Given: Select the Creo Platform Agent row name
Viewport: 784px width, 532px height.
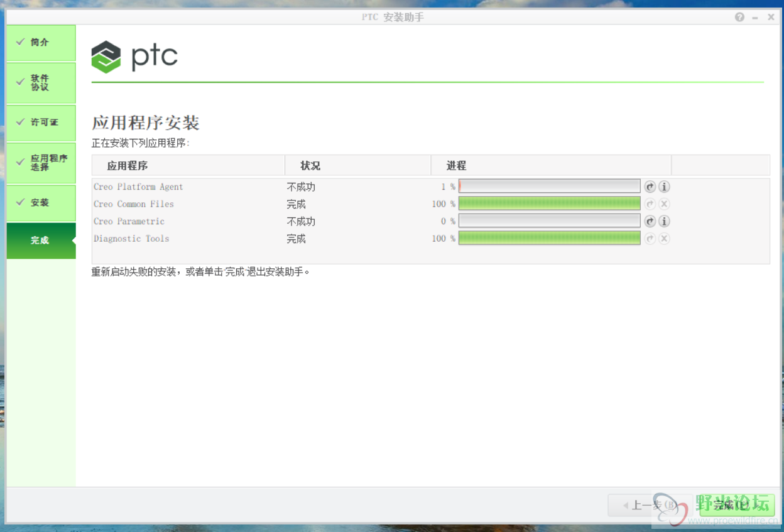Looking at the screenshot, I should point(138,187).
